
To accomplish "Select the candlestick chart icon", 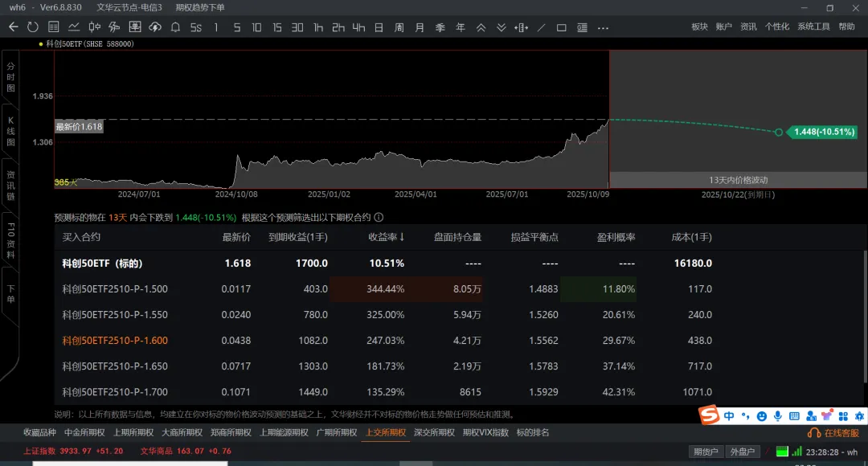I will click(94, 27).
